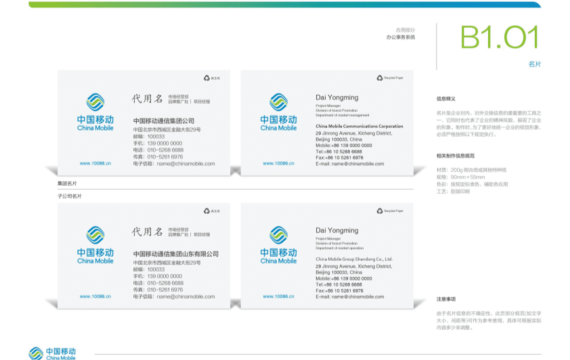Click the China Mobile logo in page footer

point(52,353)
